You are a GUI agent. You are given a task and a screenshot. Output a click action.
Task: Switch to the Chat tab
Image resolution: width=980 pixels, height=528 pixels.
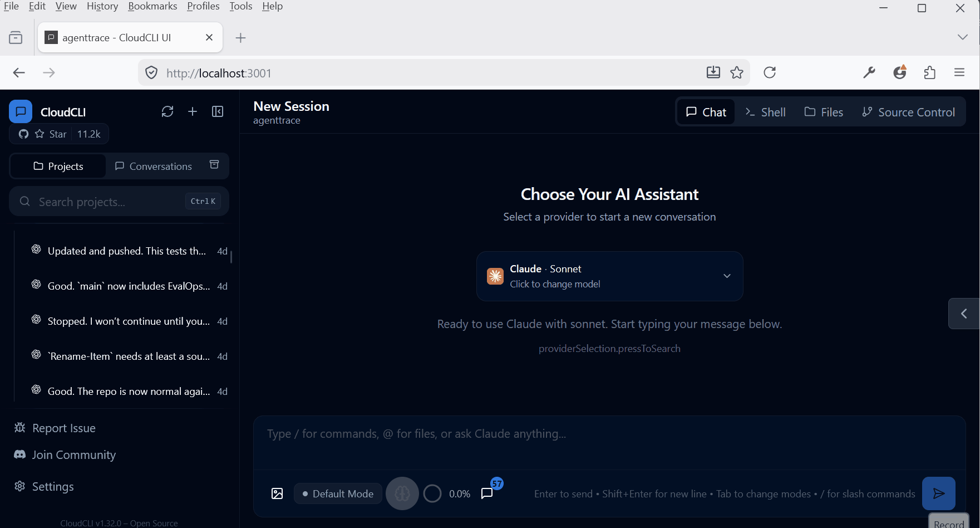point(706,112)
